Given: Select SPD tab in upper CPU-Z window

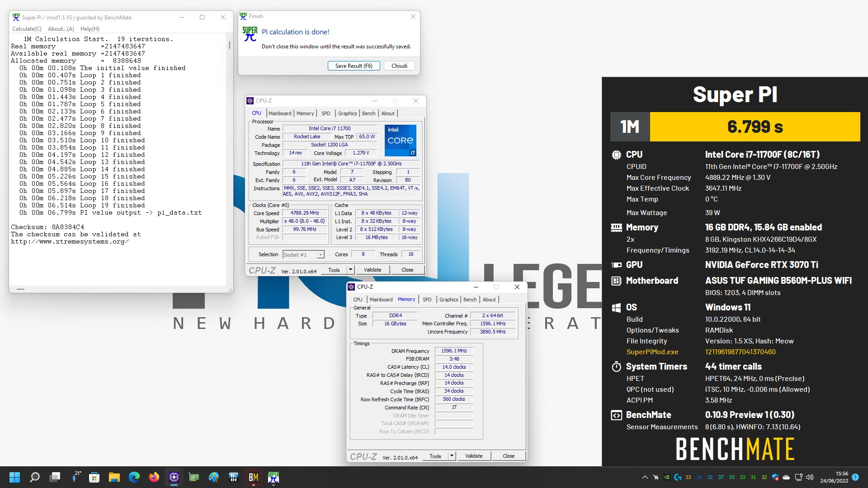Looking at the screenshot, I should pyautogui.click(x=326, y=113).
